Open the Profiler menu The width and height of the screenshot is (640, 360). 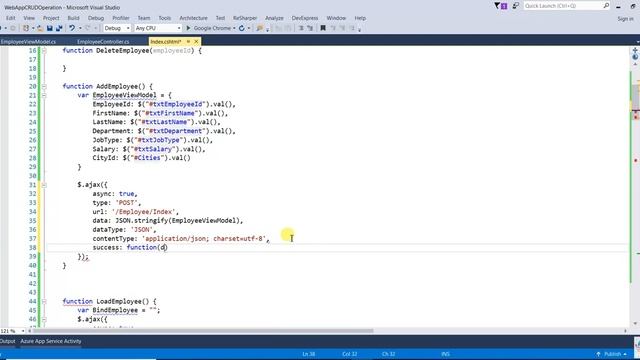pyautogui.click(x=121, y=18)
